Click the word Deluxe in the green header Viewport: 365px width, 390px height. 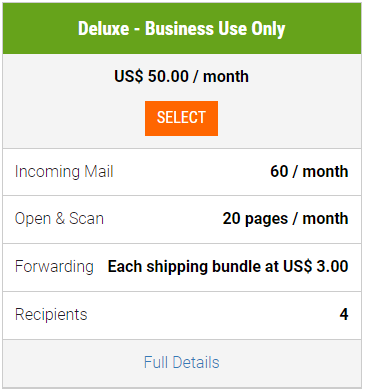point(104,28)
